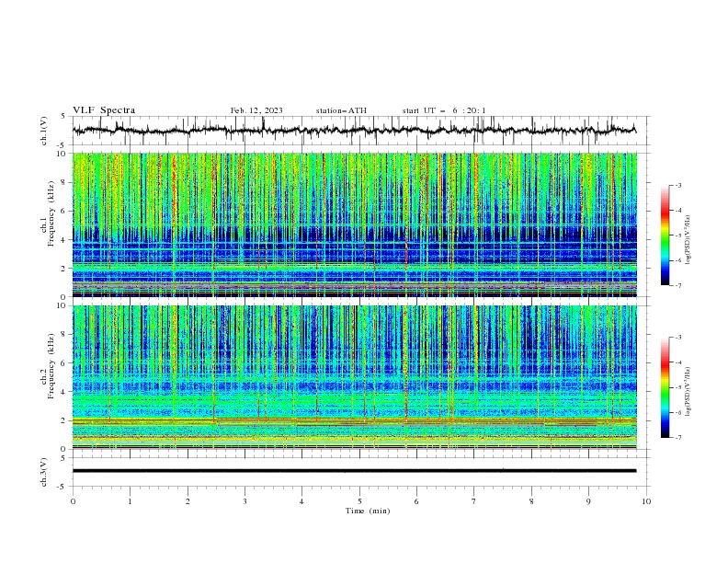Click the '10' label on the time axis
This screenshot has height=563, width=728.
[x=646, y=501]
